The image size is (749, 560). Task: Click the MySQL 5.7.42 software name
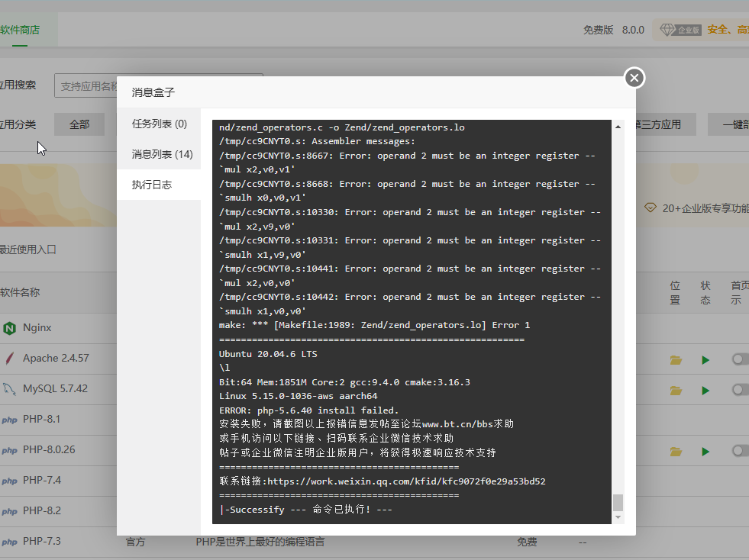[55, 388]
